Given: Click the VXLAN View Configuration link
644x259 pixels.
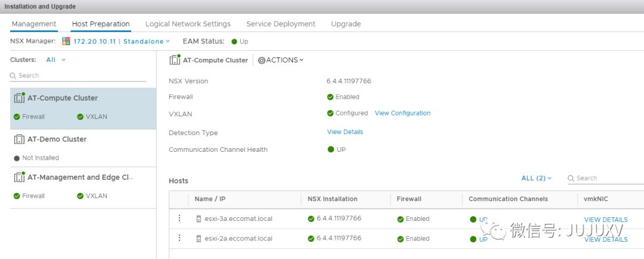Looking at the screenshot, I should coord(402,113).
